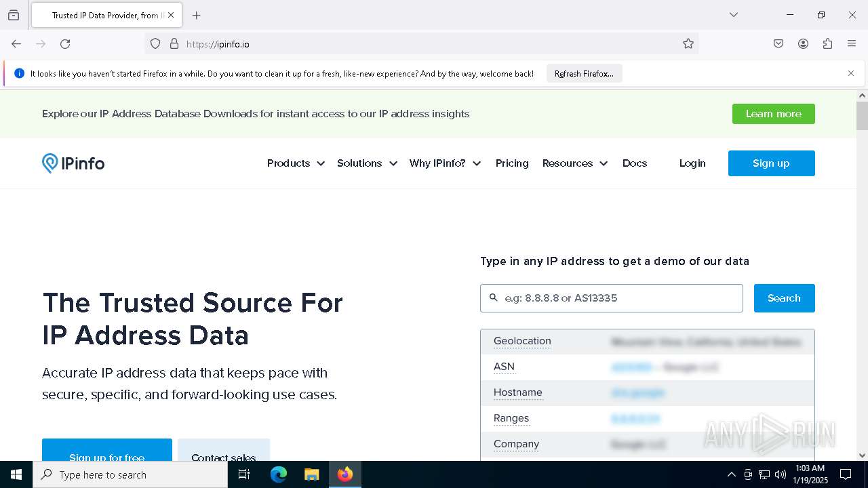Expand the Solutions menu

(x=367, y=163)
